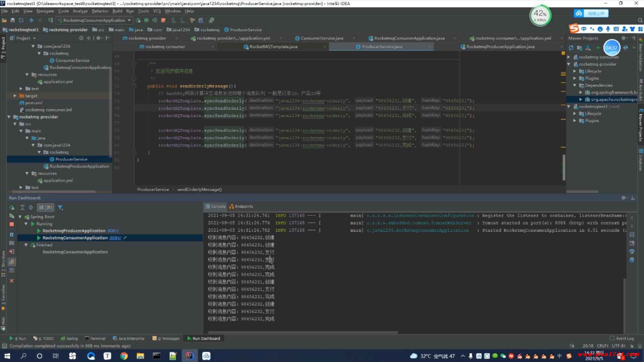The height and width of the screenshot is (362, 644).
Task: Expand the rocketmq-consumer node in Maven Projects
Action: pos(569,57)
